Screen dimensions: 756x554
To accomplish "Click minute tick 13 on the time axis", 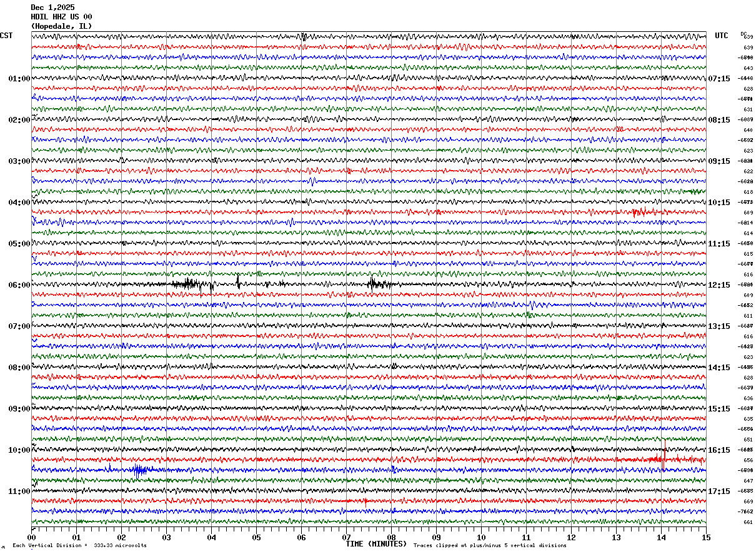I will (617, 536).
